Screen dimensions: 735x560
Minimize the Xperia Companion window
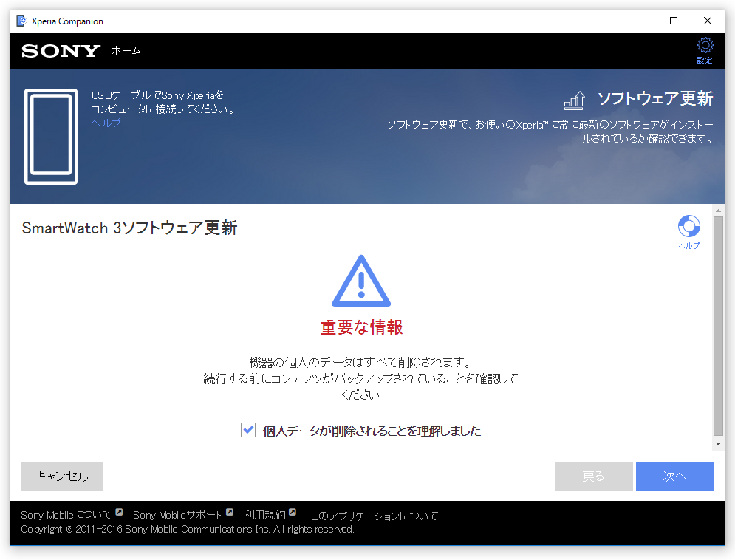(640, 21)
